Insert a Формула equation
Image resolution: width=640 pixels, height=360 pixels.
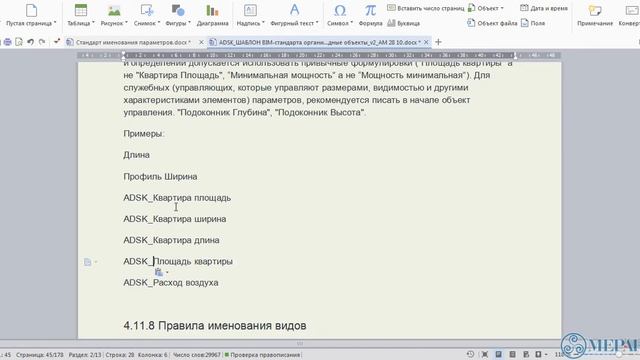370,15
